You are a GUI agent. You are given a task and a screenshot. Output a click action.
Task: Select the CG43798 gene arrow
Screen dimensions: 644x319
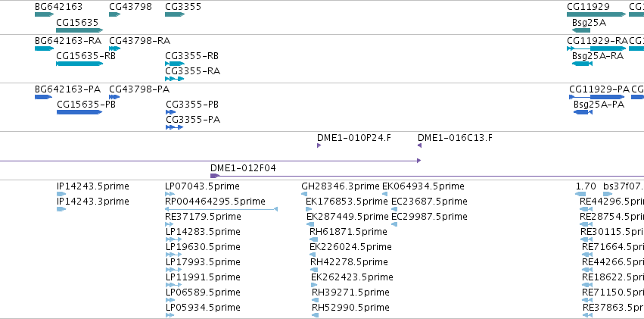(114, 14)
